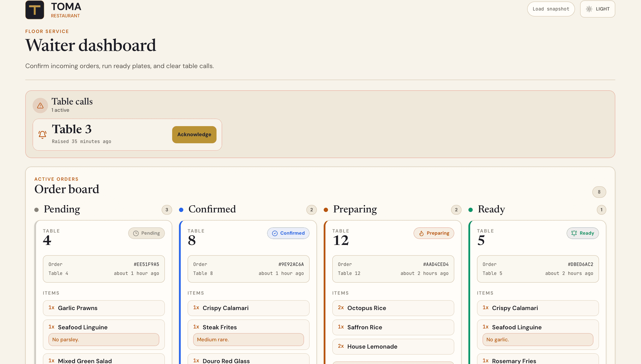641x364 pixels.
Task: Click order ID #AAD4CED4
Action: [436, 264]
